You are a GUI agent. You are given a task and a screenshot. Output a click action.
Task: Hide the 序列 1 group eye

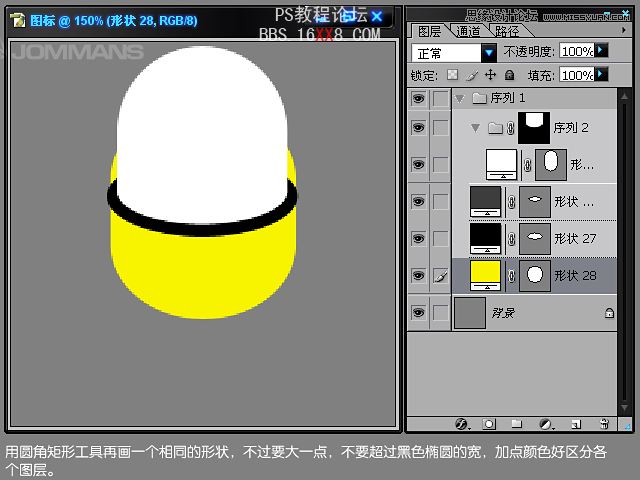click(x=418, y=98)
